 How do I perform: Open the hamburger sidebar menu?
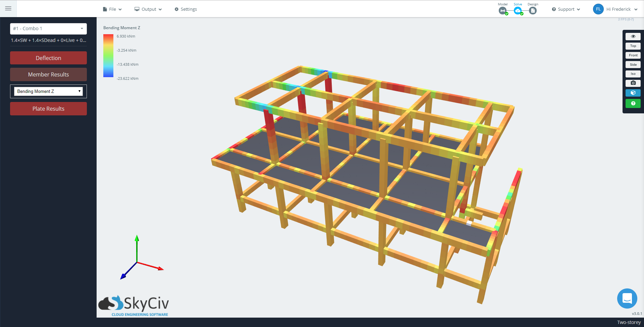pyautogui.click(x=8, y=8)
